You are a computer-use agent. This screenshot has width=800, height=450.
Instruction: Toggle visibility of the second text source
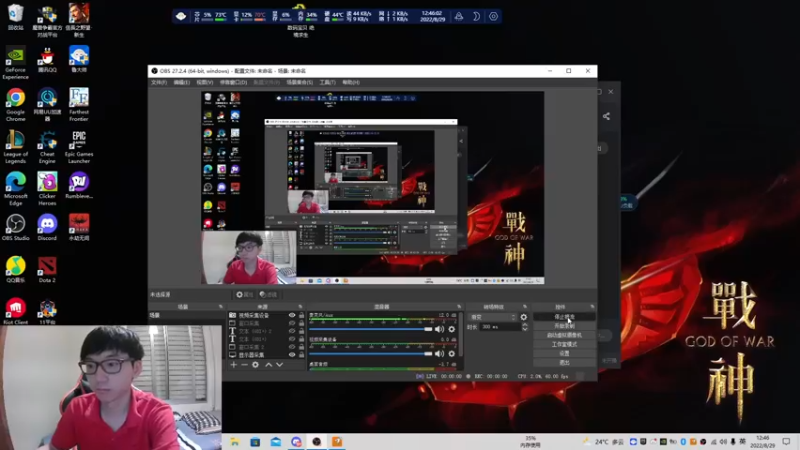click(292, 339)
